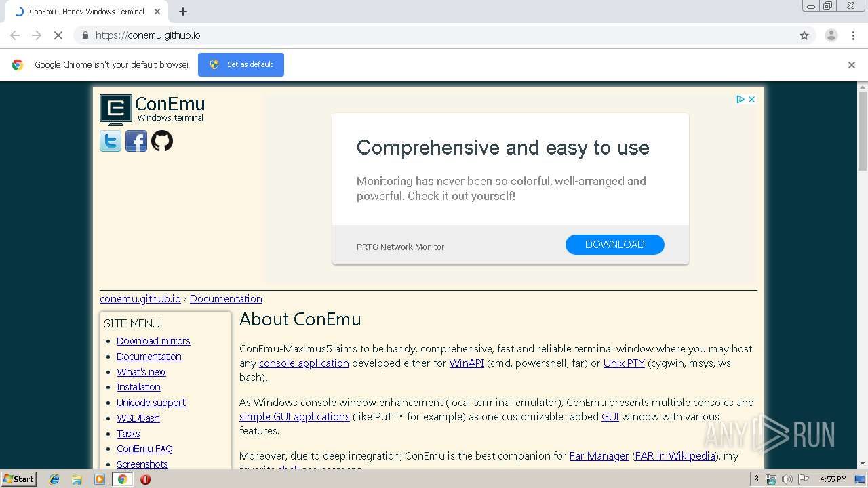Follow the Unix PTY link
This screenshot has width=868, height=488.
[624, 363]
